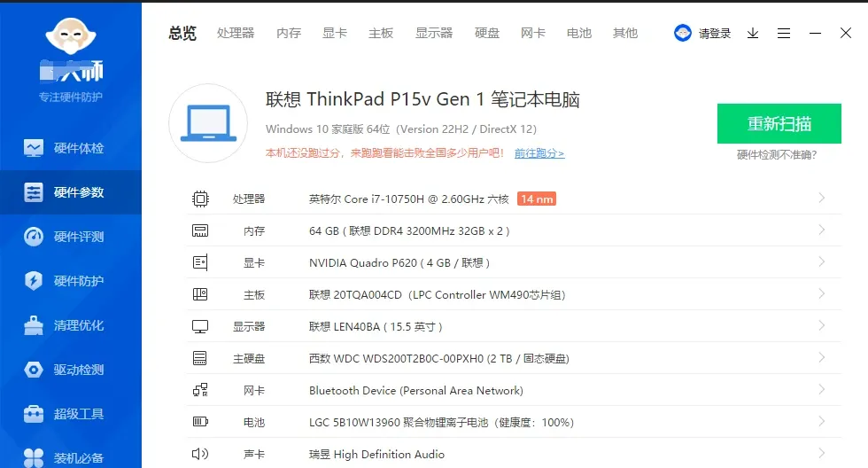Click the 前往跑分> link
The width and height of the screenshot is (868, 468).
pos(539,153)
